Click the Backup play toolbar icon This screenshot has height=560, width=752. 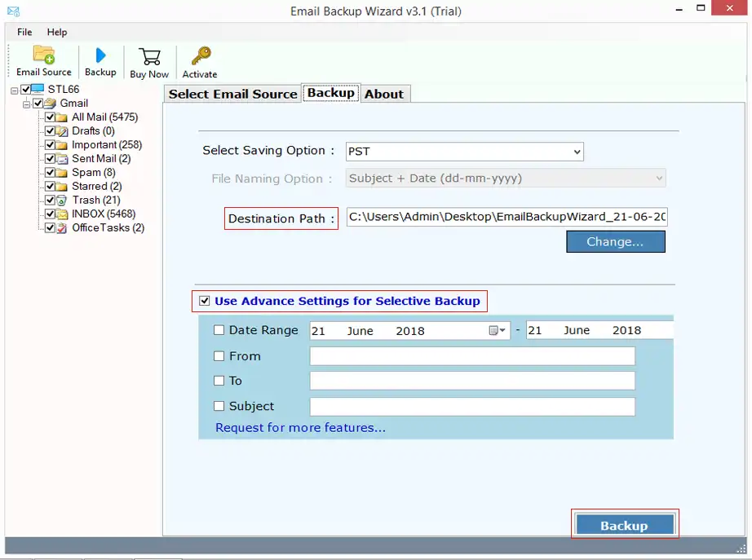(x=100, y=55)
